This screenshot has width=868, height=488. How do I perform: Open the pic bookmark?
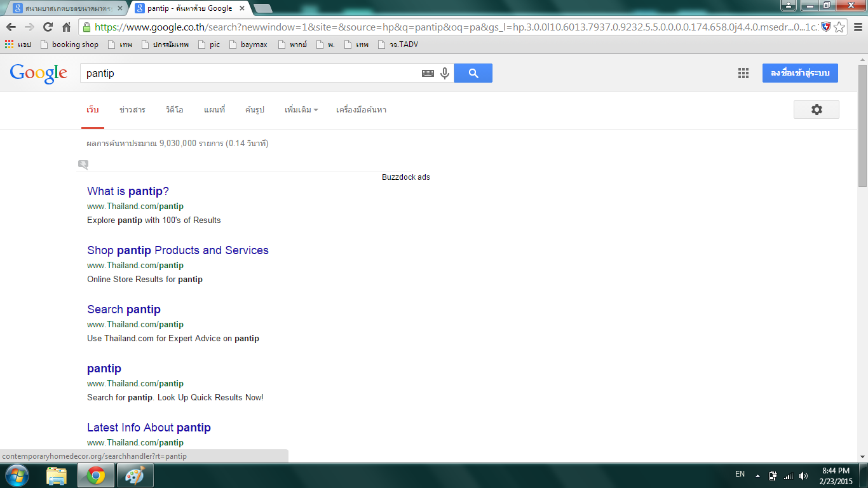pos(209,44)
